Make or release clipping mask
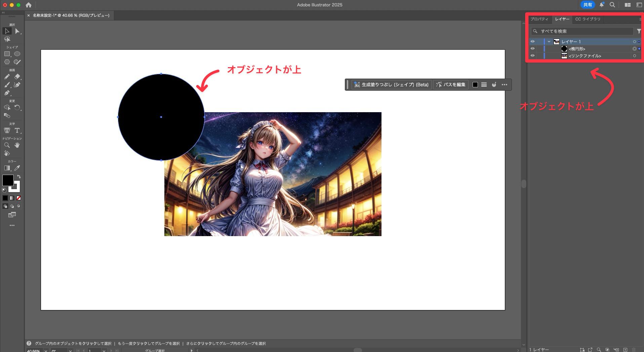Screen dimensions: 644x352 (607, 350)
